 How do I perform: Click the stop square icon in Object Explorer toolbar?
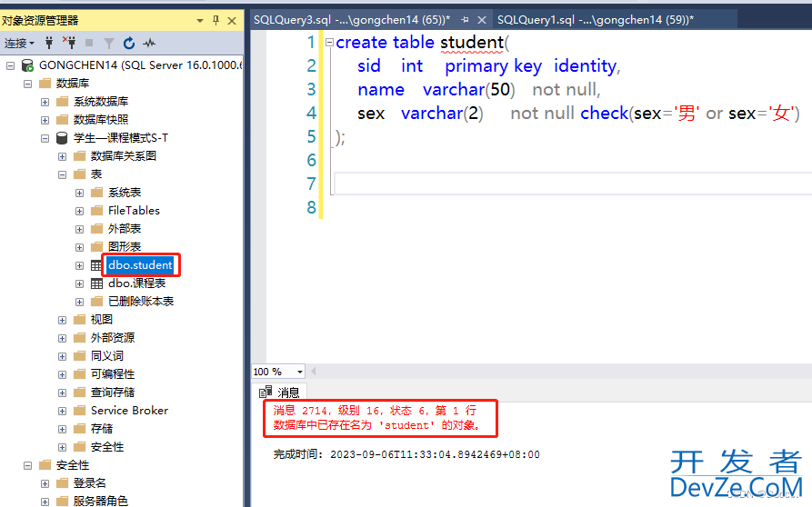89,43
